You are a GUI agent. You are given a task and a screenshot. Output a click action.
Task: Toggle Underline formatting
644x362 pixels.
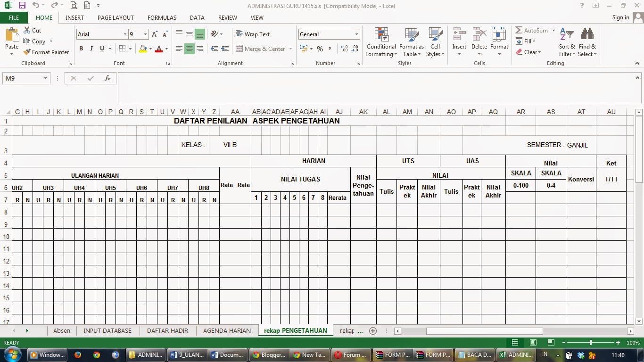(102, 49)
